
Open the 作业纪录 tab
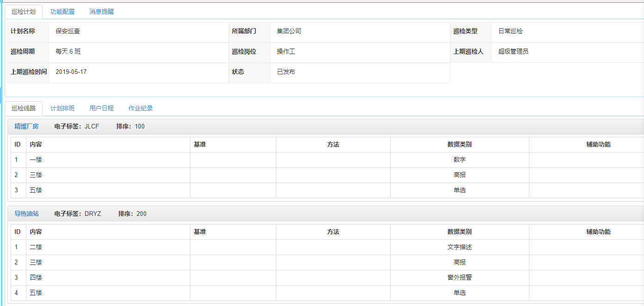click(141, 108)
